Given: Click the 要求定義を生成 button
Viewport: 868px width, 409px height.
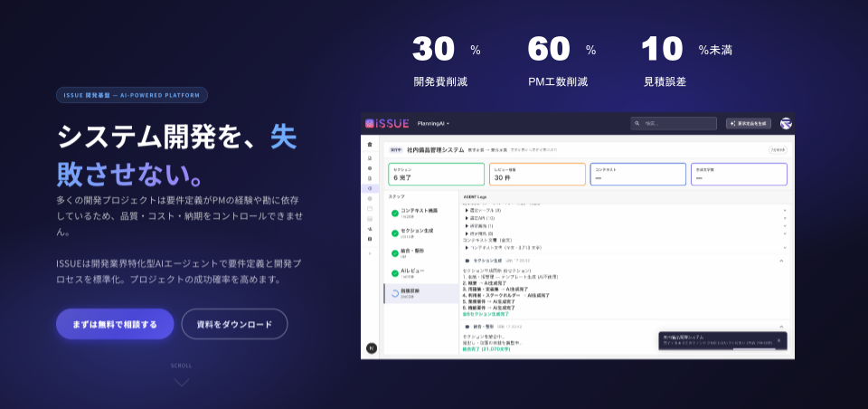Looking at the screenshot, I should 749,124.
